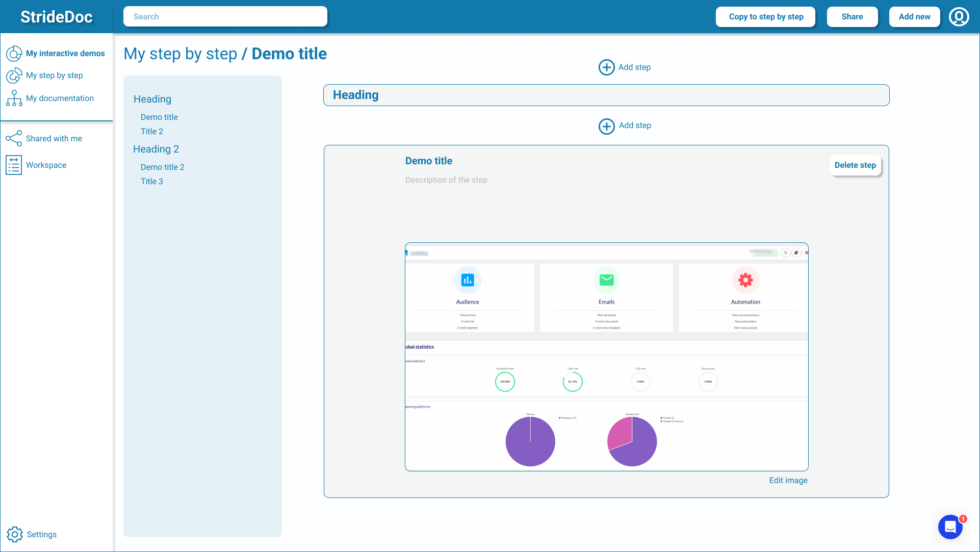Open the chat support bubble
Image resolution: width=980 pixels, height=552 pixels.
point(950,527)
